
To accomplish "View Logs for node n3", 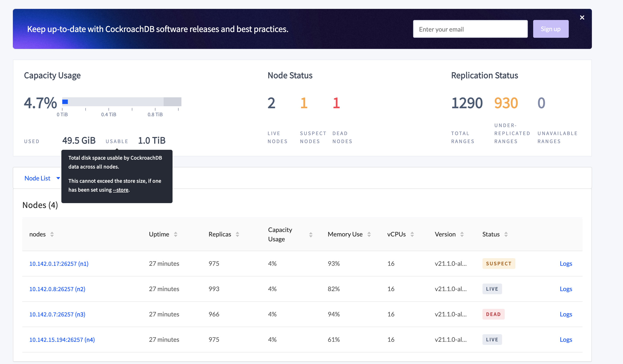I will [x=566, y=314].
